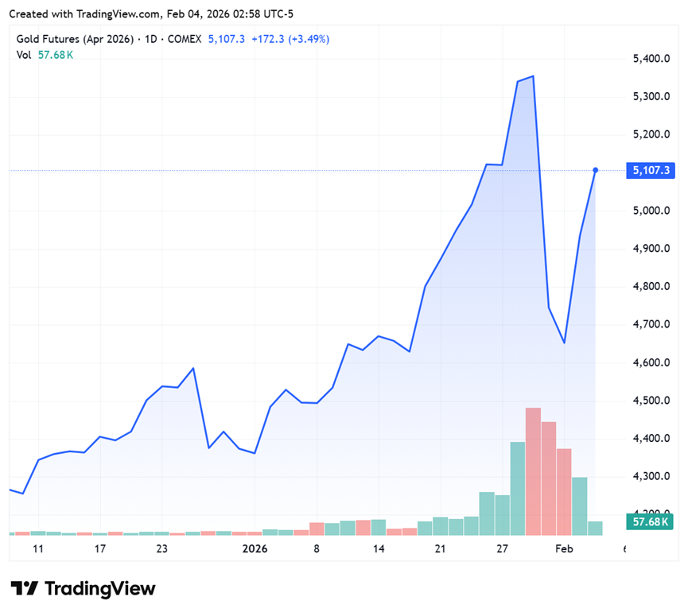Click the tallest red volume bar
688x616 pixels.
(533, 471)
